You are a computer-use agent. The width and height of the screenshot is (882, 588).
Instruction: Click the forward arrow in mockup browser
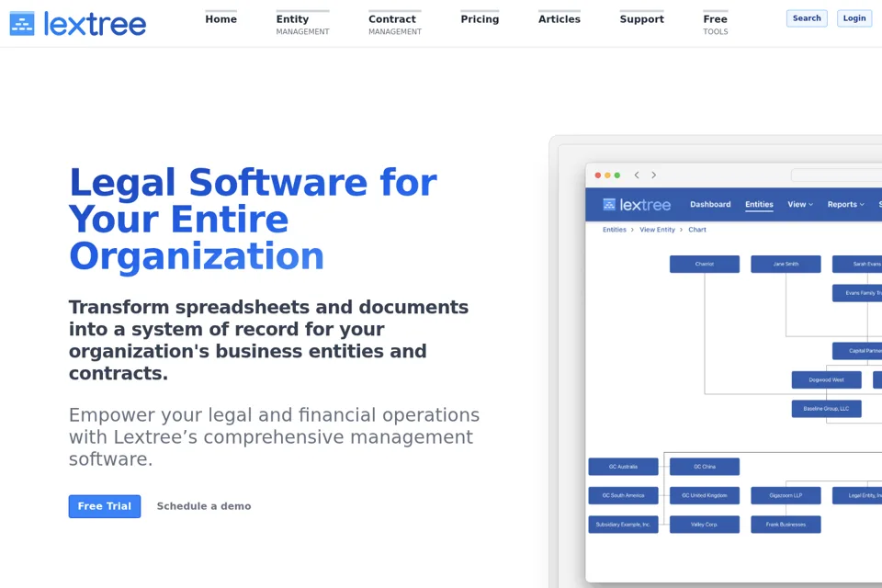653,175
